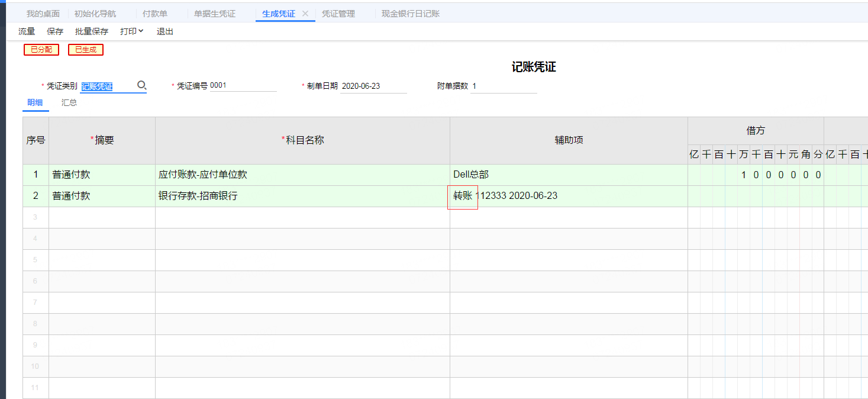Click the debit amount in row 1
The height and width of the screenshot is (399, 868).
(x=756, y=175)
